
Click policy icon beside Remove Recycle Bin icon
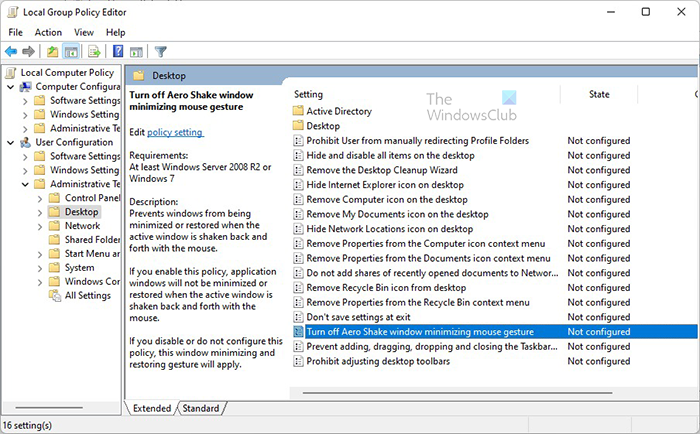(298, 288)
